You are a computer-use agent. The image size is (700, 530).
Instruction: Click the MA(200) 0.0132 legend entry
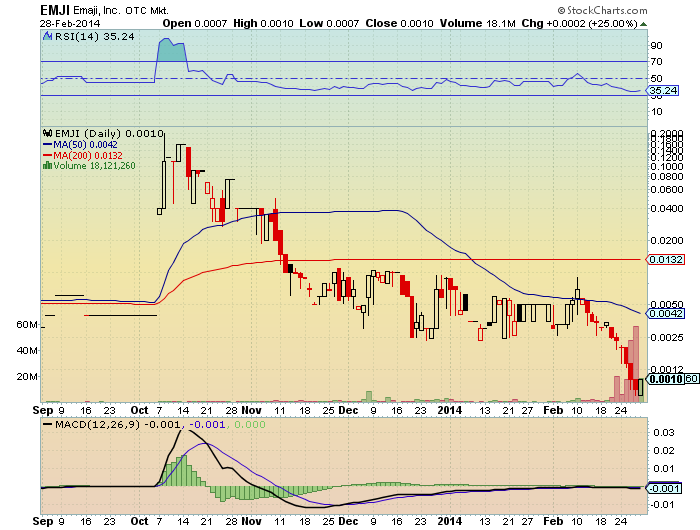(83, 155)
